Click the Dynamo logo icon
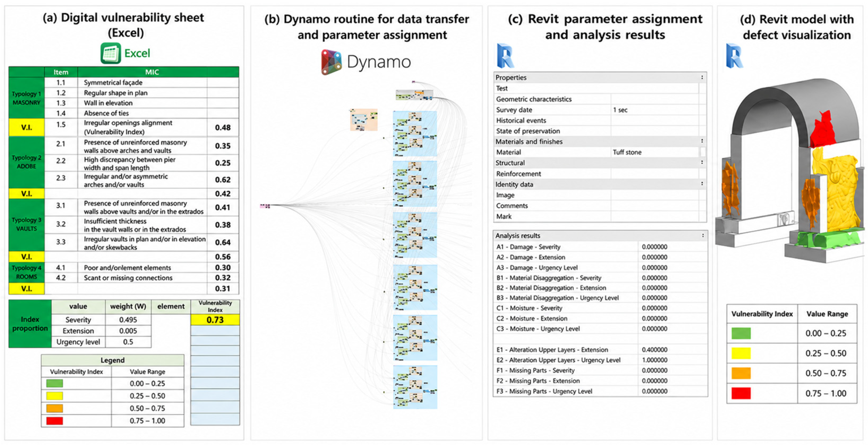868x445 pixels. 332,62
